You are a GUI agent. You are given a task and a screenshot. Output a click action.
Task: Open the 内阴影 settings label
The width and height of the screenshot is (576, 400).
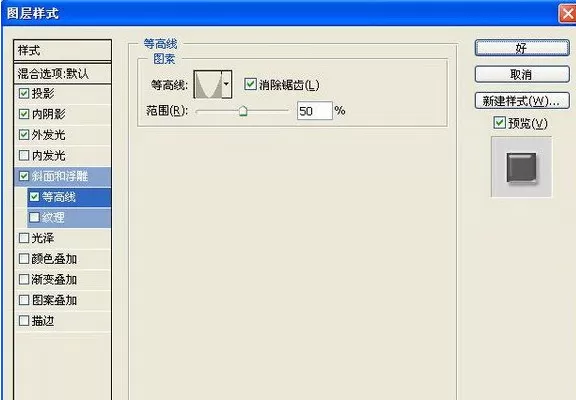click(48, 114)
